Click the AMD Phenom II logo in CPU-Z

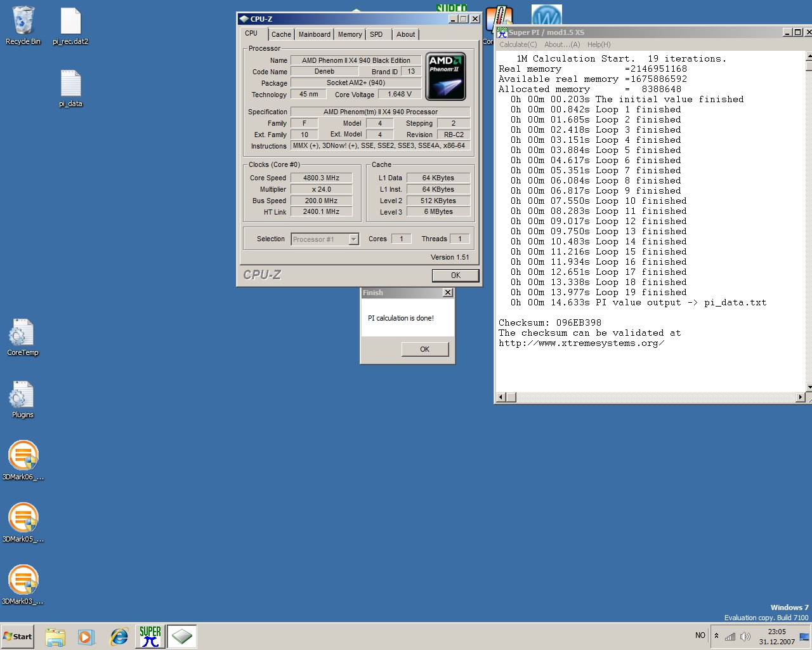(x=445, y=77)
